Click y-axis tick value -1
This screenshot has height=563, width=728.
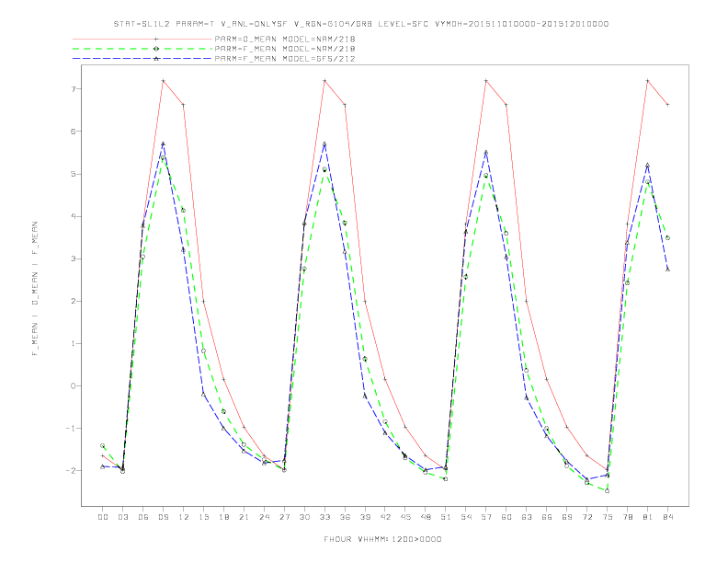71,429
